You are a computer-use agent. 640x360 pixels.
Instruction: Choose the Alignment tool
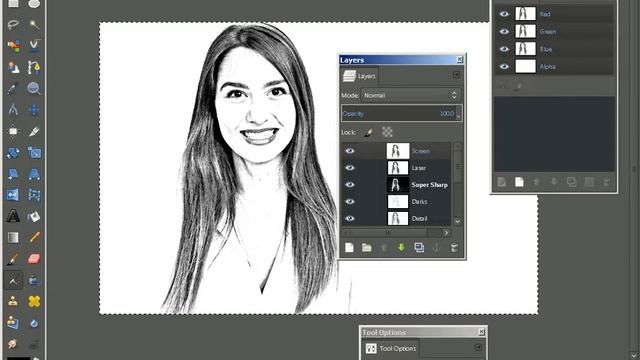point(13,131)
